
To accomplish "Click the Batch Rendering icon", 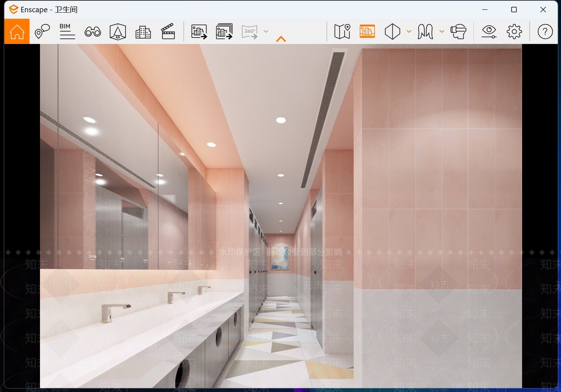I will (x=224, y=32).
